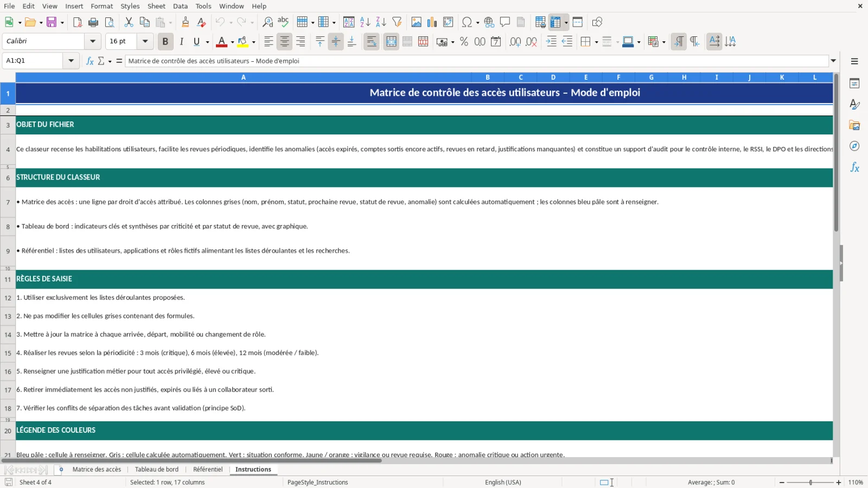Open the sidebar Gallery panel
868x488 pixels.
click(854, 125)
